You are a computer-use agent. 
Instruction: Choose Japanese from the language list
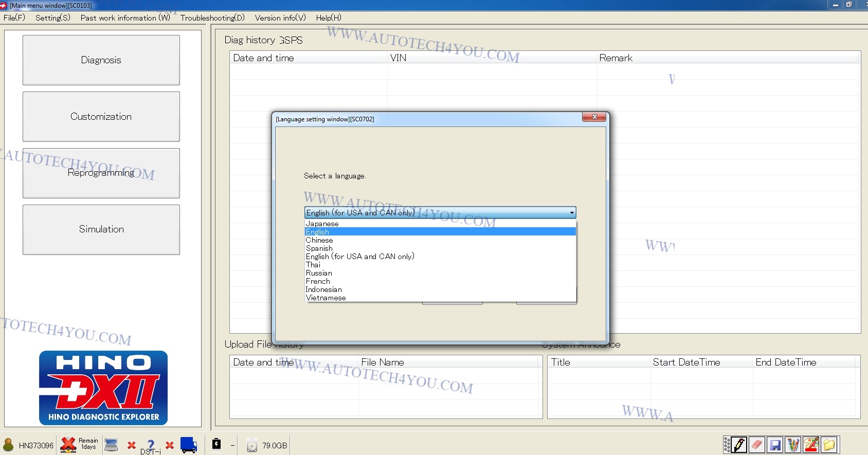(x=322, y=224)
